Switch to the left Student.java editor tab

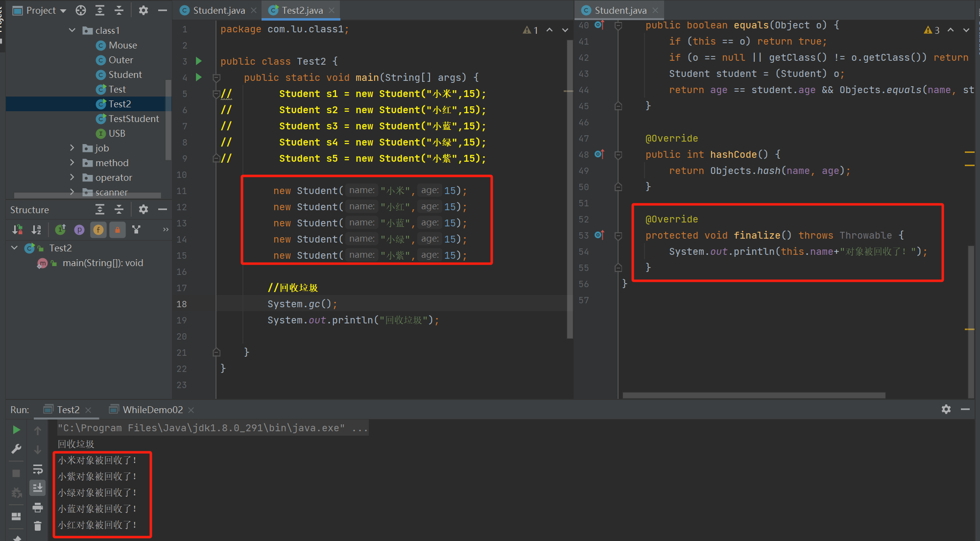(x=218, y=10)
